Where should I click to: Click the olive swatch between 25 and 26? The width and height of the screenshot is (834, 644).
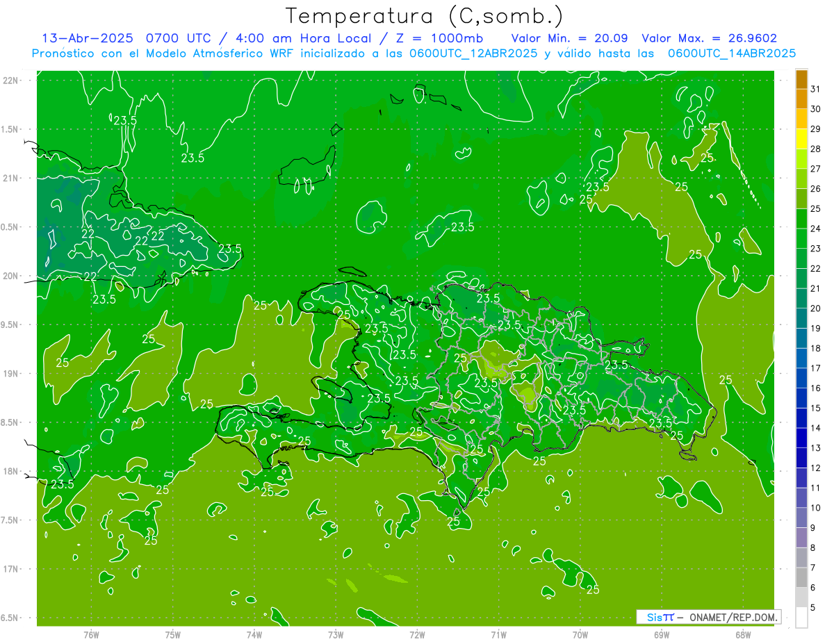801,199
